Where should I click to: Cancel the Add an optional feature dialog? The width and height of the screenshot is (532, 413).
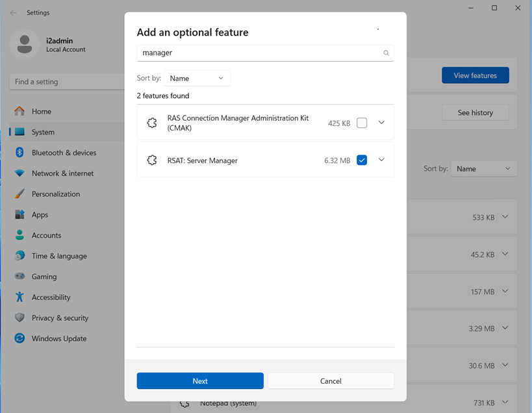click(x=331, y=381)
